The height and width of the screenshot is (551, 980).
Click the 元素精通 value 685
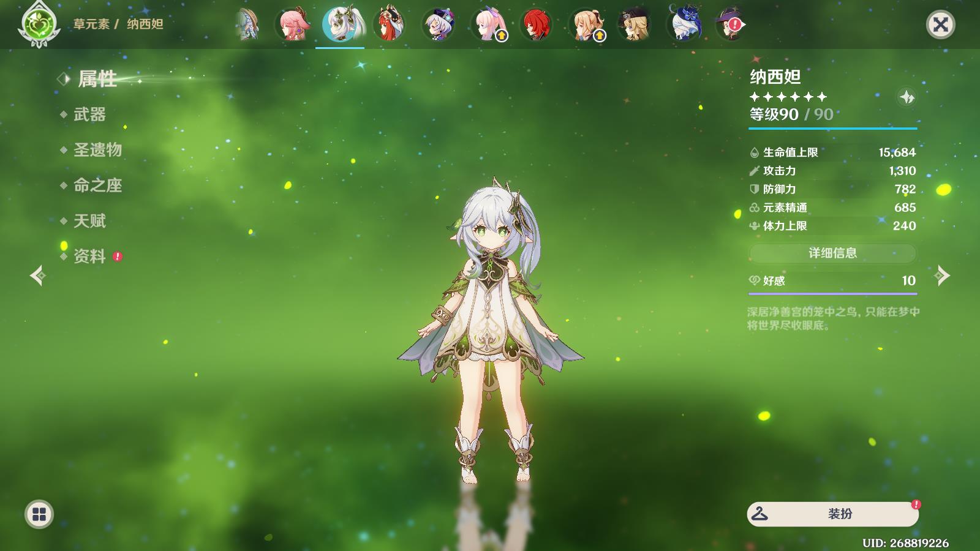tap(905, 208)
